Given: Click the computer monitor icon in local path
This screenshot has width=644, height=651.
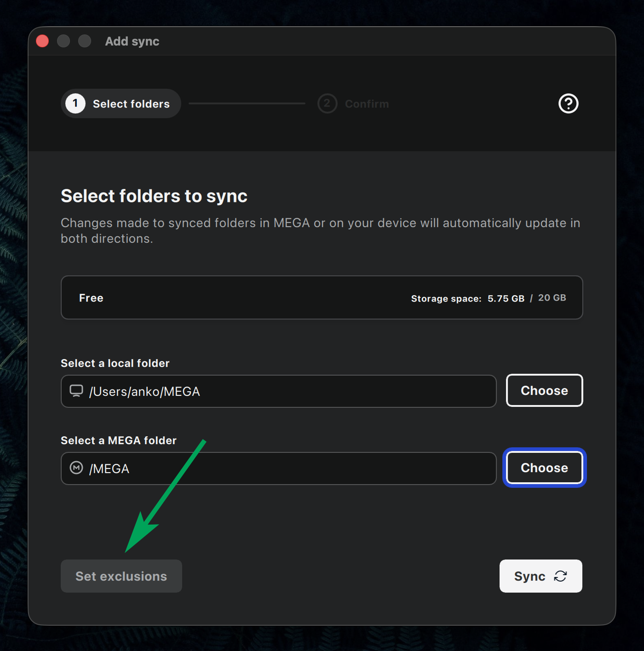Looking at the screenshot, I should 76,391.
